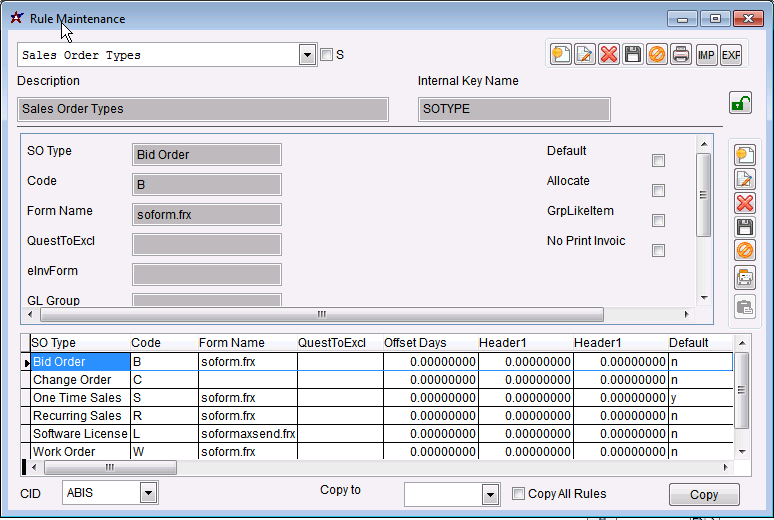Edit the record using side toolbar pencil icon

click(x=745, y=179)
